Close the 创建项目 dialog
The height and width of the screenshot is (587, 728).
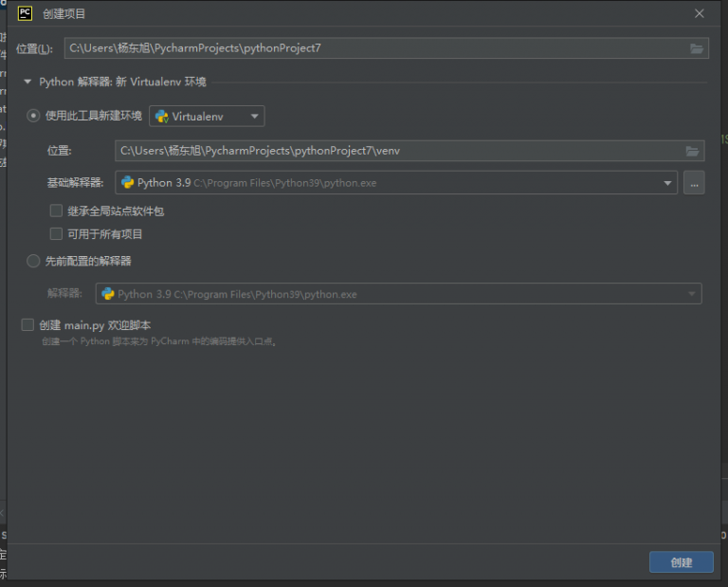tap(700, 13)
